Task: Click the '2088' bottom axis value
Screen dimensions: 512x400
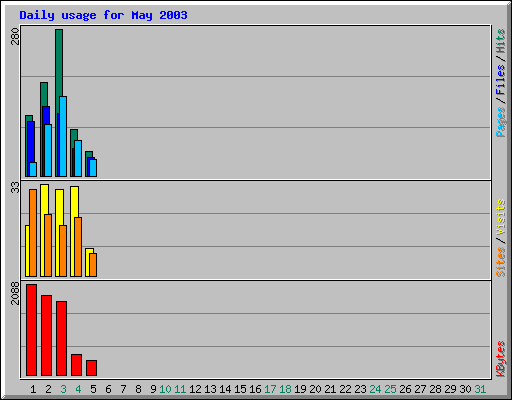Action: point(15,293)
